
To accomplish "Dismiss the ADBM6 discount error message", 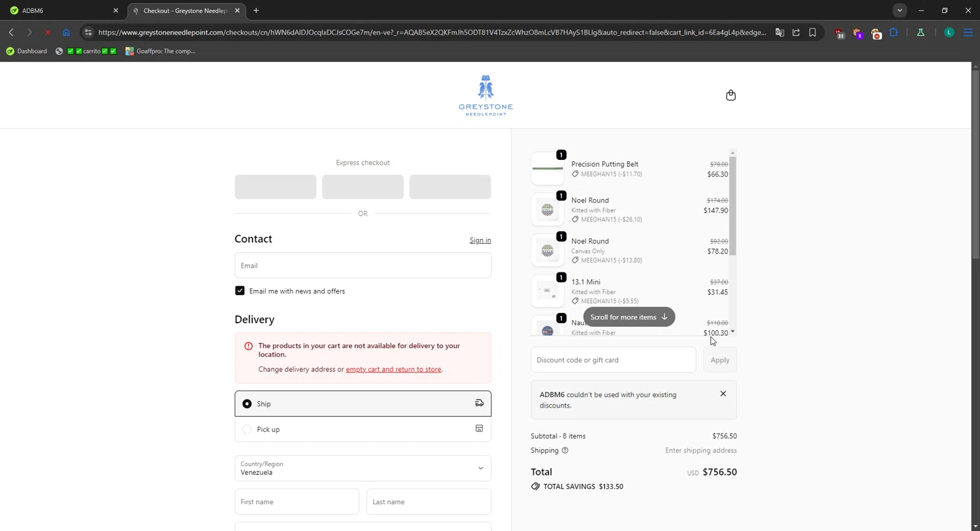I will tap(723, 394).
